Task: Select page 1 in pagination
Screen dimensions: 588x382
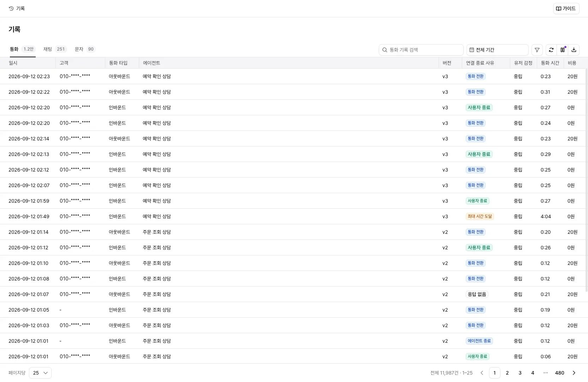Action: click(x=495, y=373)
